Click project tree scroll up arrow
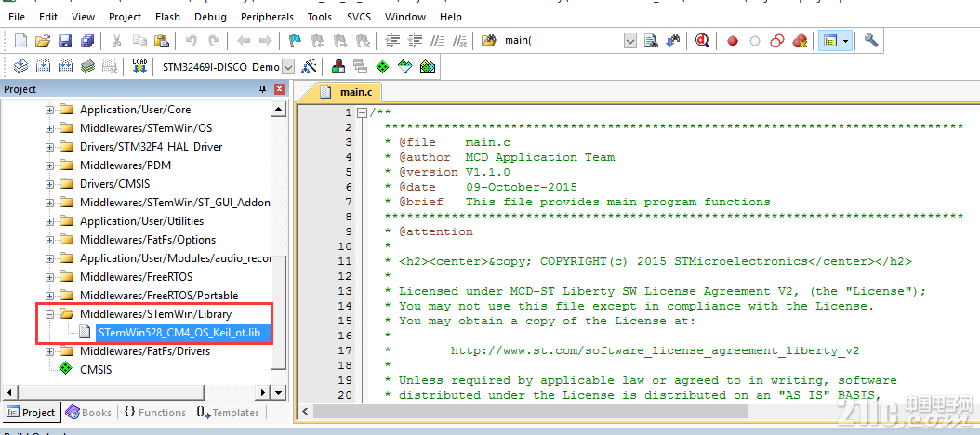The image size is (980, 435). [x=278, y=110]
